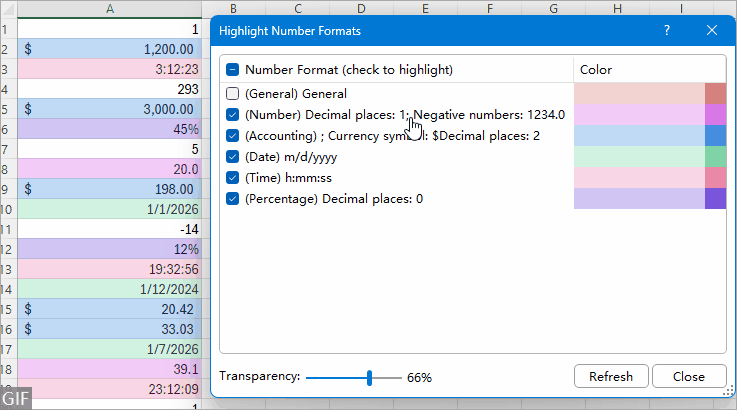Select column A header
The width and height of the screenshot is (737, 410).
pos(109,9)
